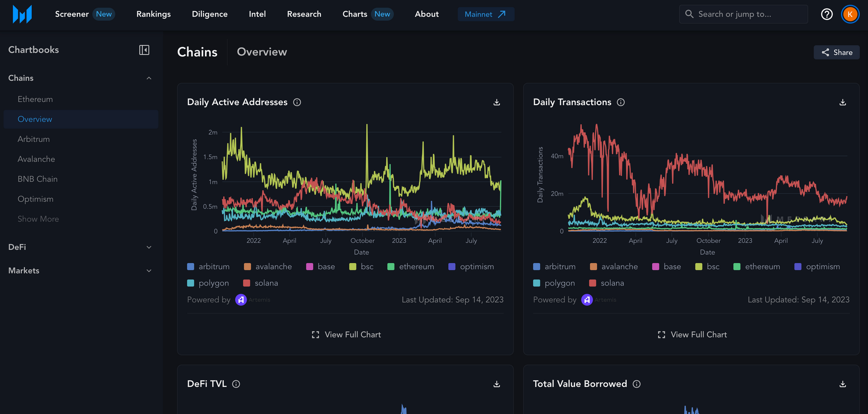868x414 pixels.
Task: Toggle bsc series in Daily Active Addresses
Action: point(361,267)
